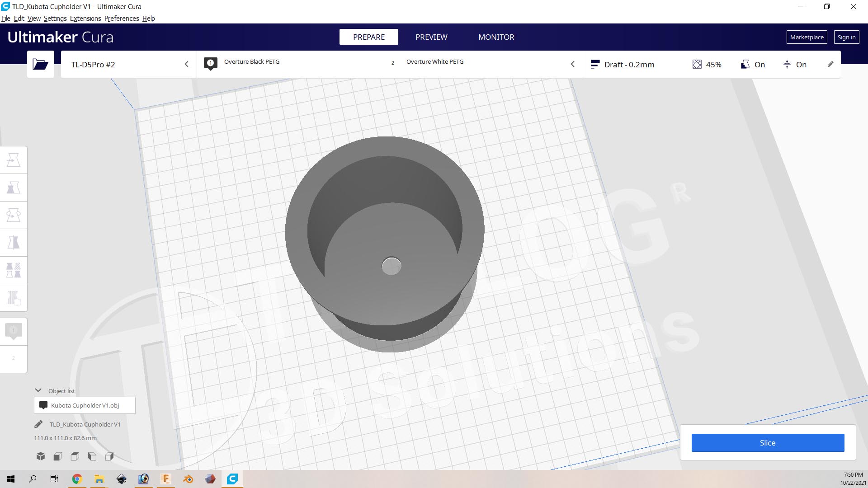Expand TL-D5Pro #2 printer selector

(129, 64)
